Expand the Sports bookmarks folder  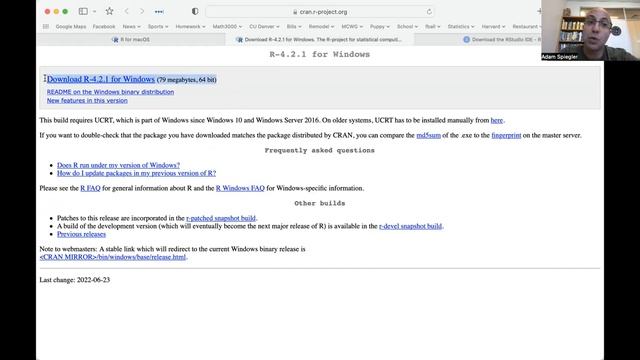coord(158,27)
